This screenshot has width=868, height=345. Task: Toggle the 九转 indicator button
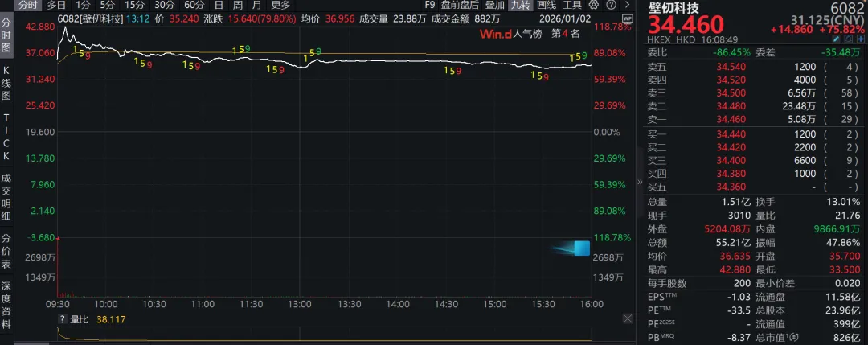coord(520,5)
